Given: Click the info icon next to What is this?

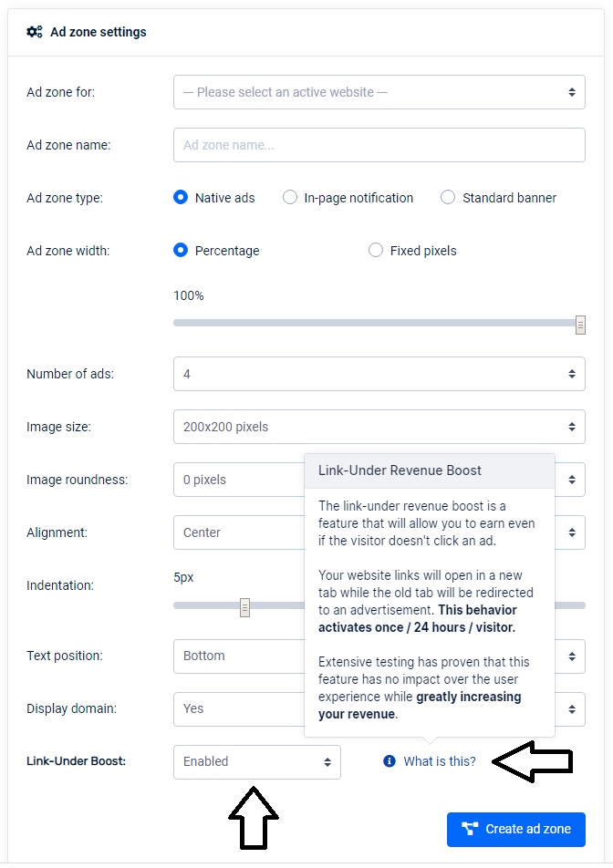Looking at the screenshot, I should [390, 761].
